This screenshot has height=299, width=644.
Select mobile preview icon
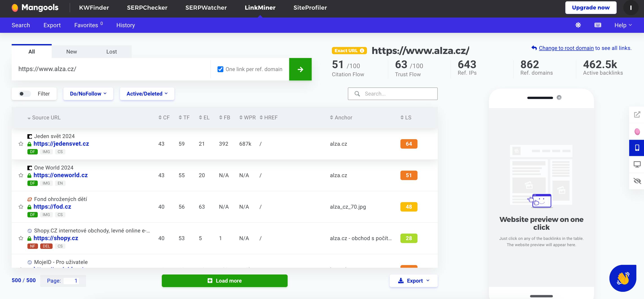click(x=637, y=148)
